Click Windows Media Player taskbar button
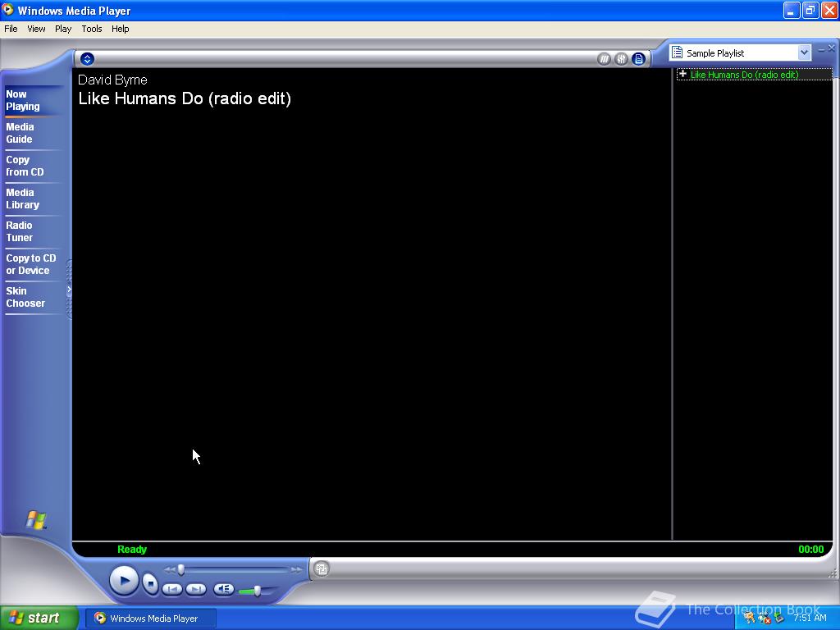Screen dimensions: 840x630 152,619
